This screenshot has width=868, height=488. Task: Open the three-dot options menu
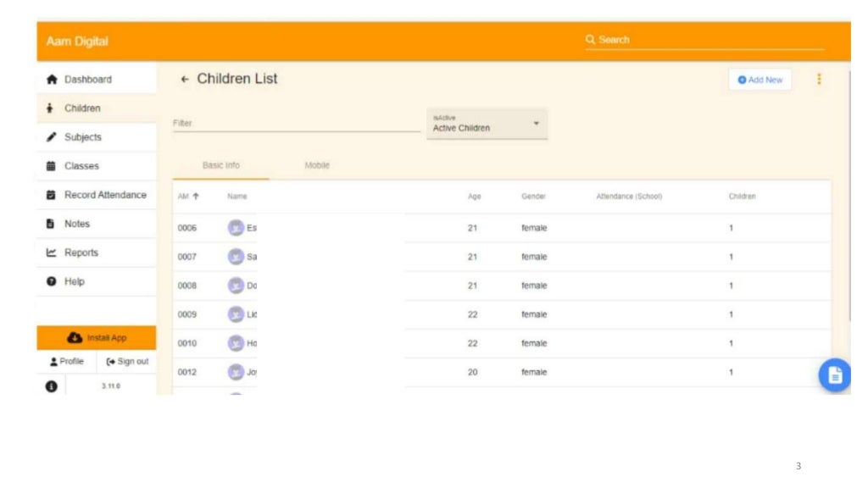(x=820, y=79)
